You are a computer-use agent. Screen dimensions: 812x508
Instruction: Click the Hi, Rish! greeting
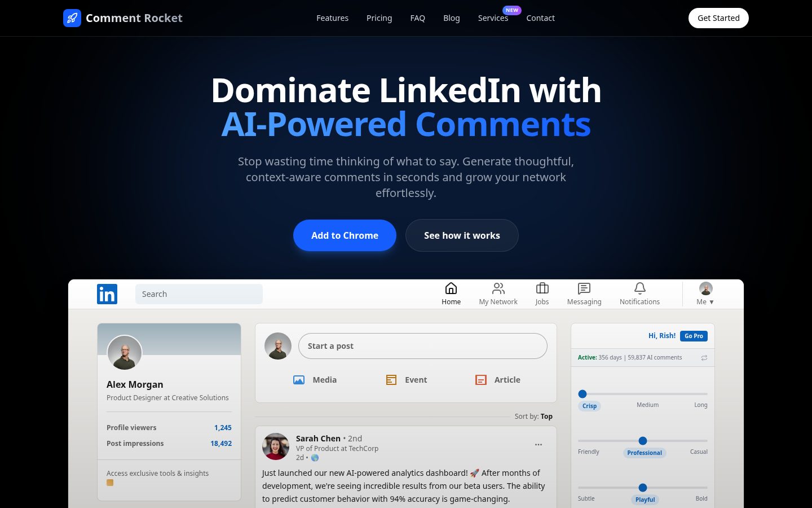(662, 336)
